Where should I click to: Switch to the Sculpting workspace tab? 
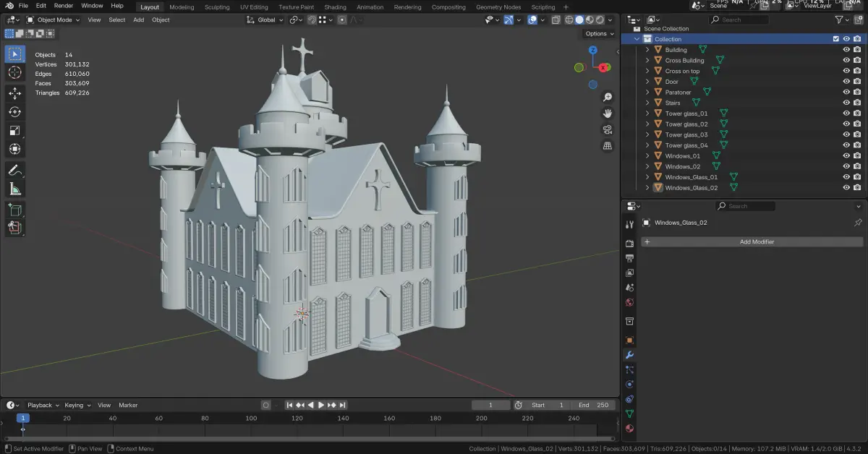(217, 7)
